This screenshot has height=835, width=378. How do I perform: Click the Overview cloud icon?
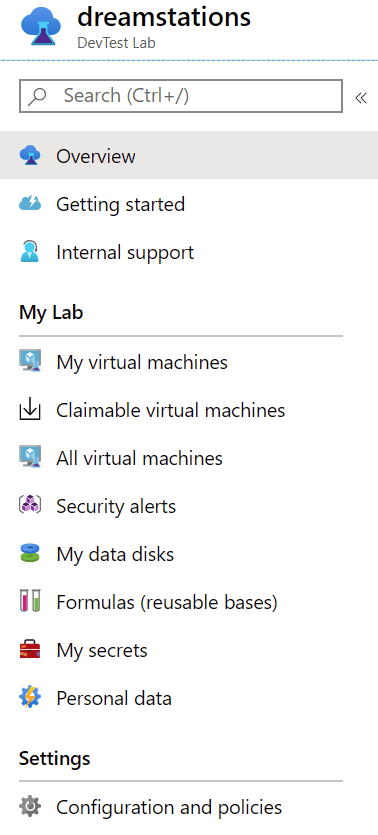click(30, 156)
